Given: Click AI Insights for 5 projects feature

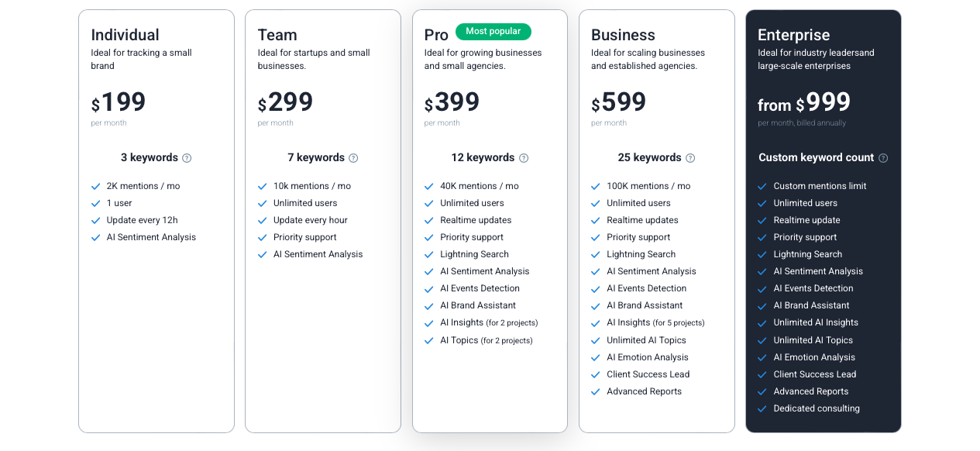Looking at the screenshot, I should coord(655,322).
